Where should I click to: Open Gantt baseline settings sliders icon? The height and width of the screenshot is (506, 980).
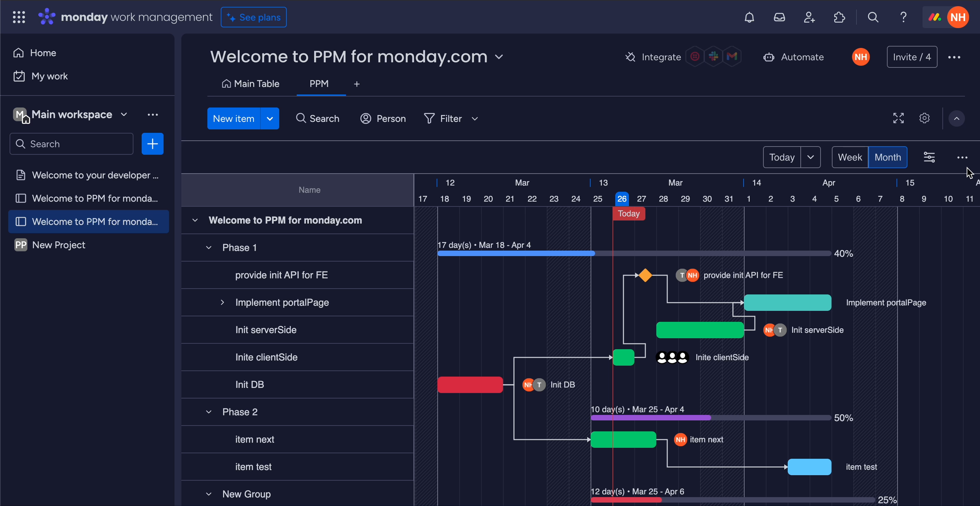click(929, 157)
